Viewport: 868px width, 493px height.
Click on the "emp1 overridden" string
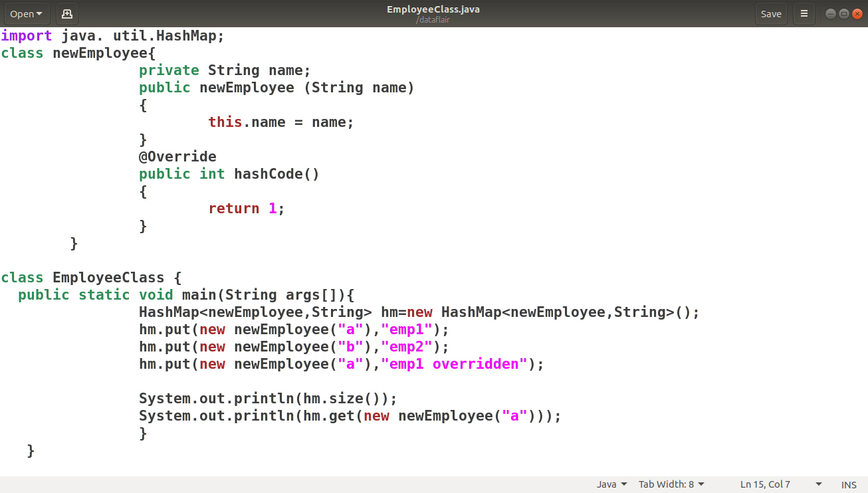pos(455,364)
